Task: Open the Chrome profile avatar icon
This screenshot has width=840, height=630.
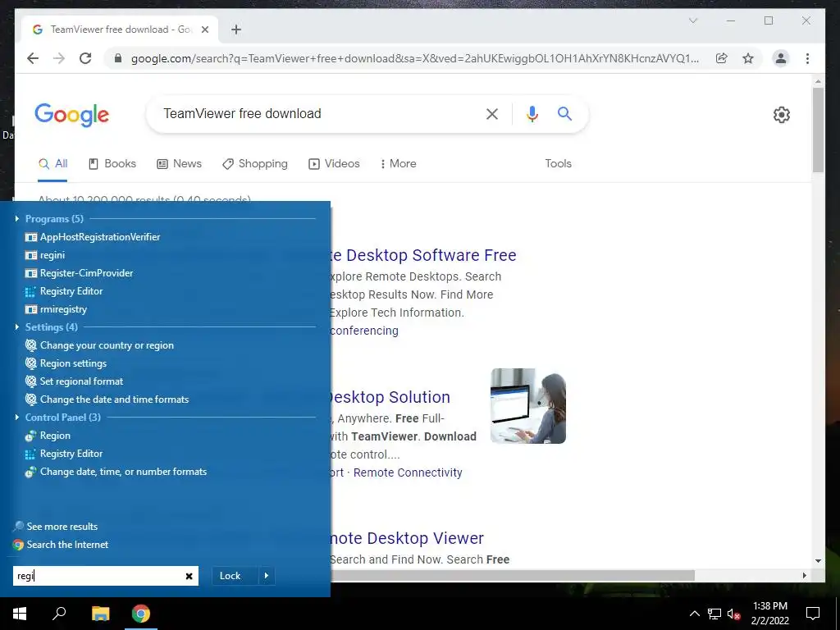Action: (x=781, y=58)
